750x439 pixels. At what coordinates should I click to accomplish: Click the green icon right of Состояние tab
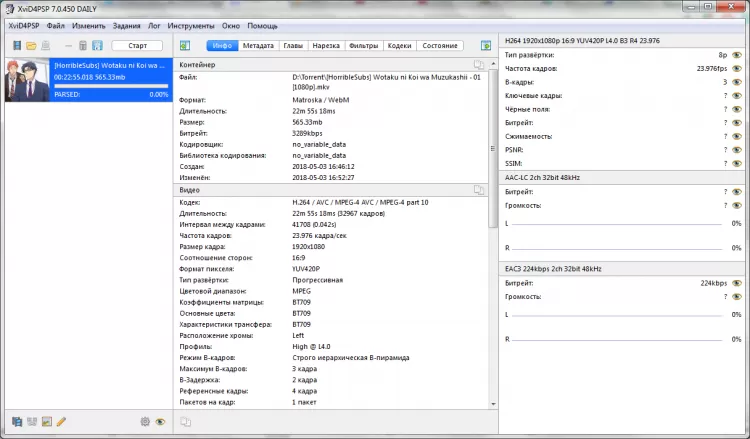coord(485,45)
